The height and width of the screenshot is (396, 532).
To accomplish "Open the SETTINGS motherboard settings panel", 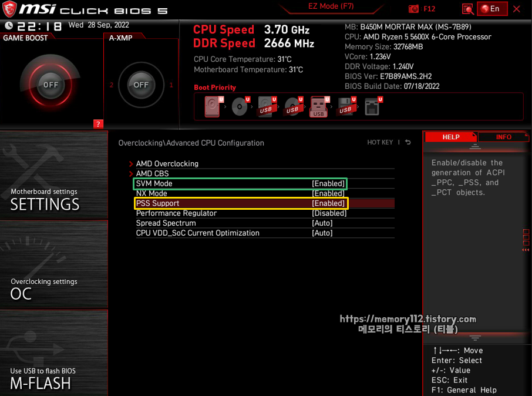I will click(54, 175).
